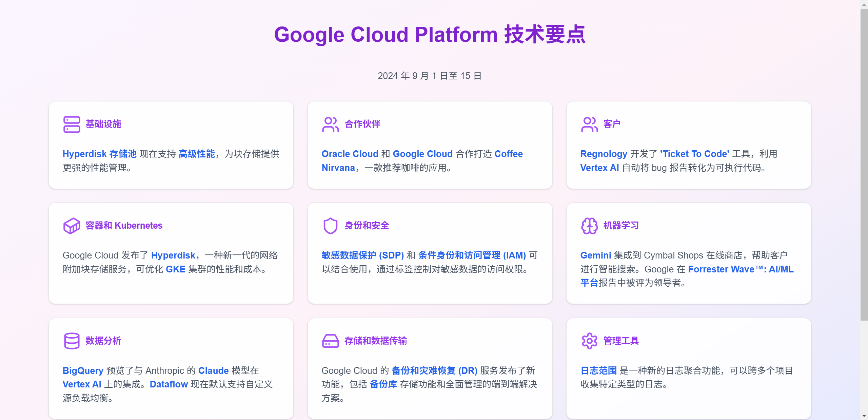Click the database icon next to 数据分析
This screenshot has height=420, width=868.
pyautogui.click(x=71, y=341)
